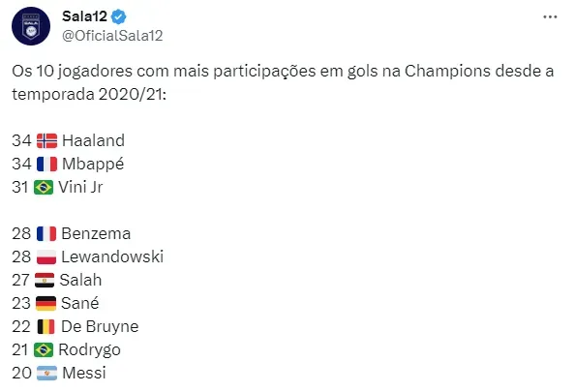Click the France flag beside Benzema
Image resolution: width=575 pixels, height=392 pixels.
(x=46, y=234)
